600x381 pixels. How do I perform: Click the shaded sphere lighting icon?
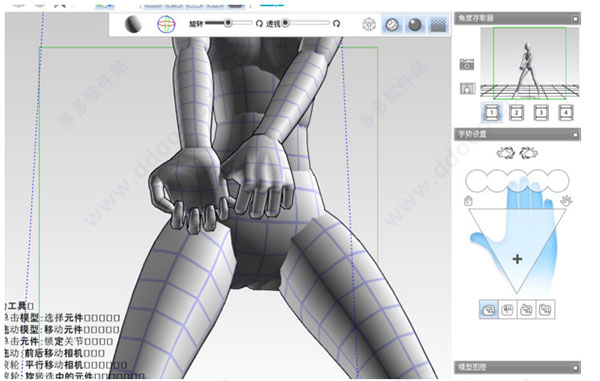click(x=133, y=24)
